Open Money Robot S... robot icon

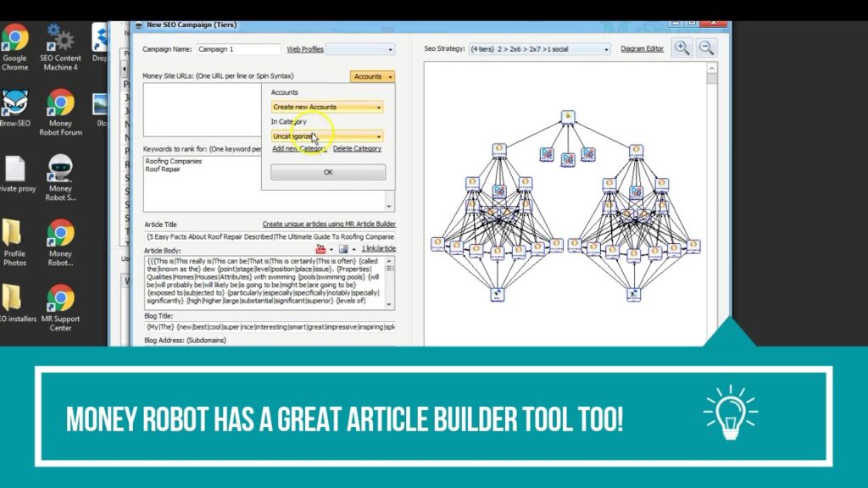pos(60,178)
